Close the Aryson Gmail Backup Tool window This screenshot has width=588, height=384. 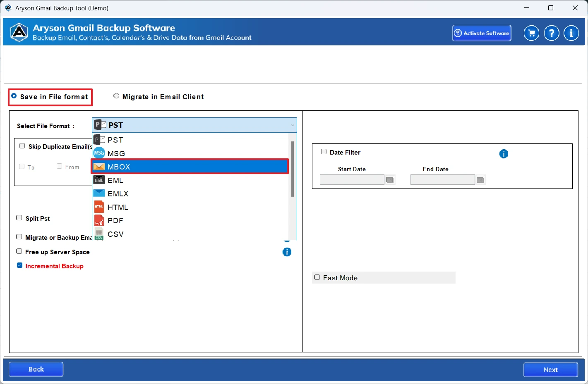click(x=575, y=8)
